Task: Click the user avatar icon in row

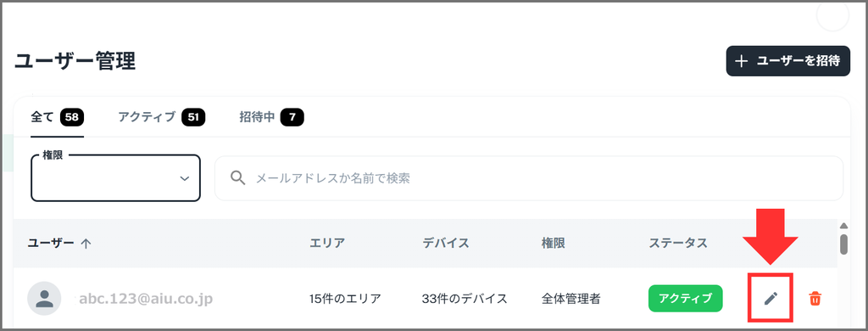Action: 44,298
